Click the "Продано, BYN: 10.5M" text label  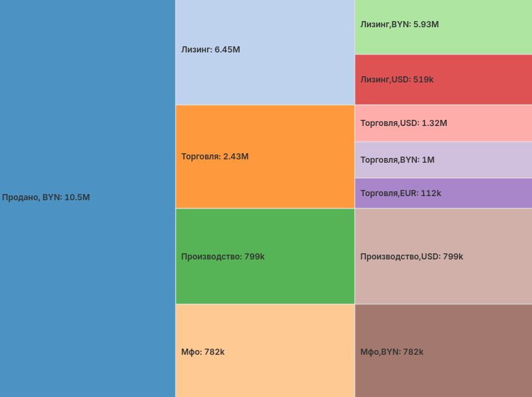(x=46, y=197)
